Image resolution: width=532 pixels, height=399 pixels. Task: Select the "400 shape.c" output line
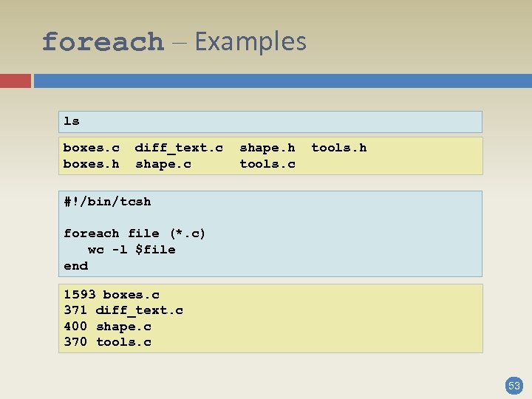coord(108,327)
